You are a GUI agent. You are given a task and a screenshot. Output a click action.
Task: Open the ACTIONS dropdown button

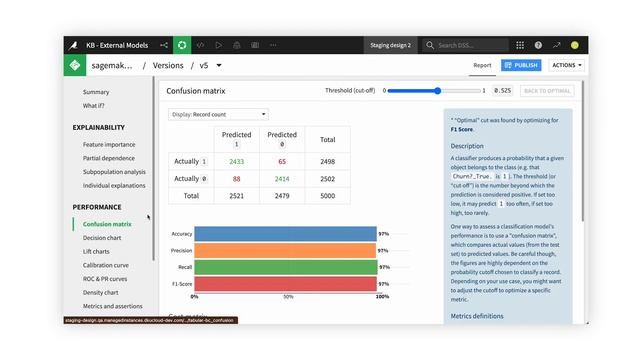point(567,65)
